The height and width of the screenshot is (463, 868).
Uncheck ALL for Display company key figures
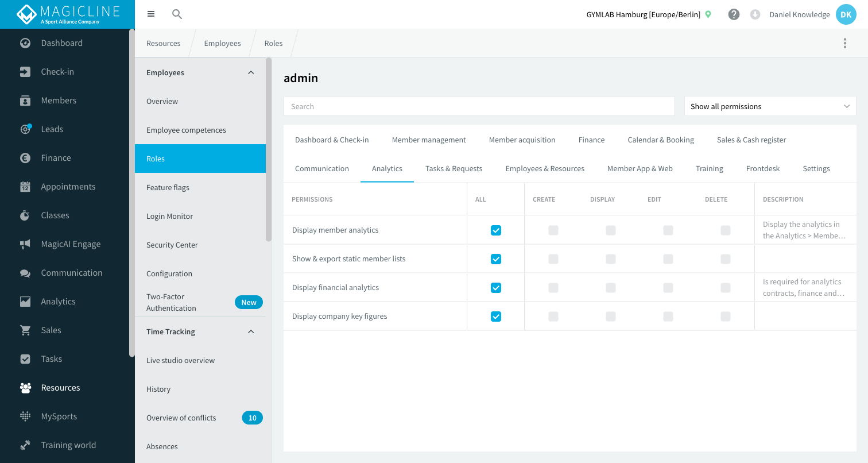tap(496, 317)
